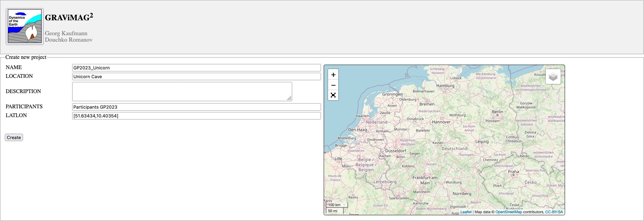Click Frankfurt am Main on the map
The height and width of the screenshot is (221, 644).
[425, 180]
